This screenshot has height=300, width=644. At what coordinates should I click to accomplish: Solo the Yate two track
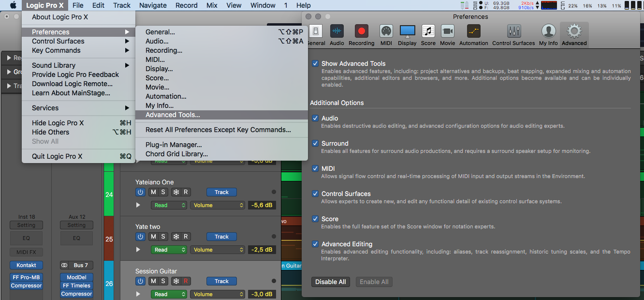tap(163, 237)
